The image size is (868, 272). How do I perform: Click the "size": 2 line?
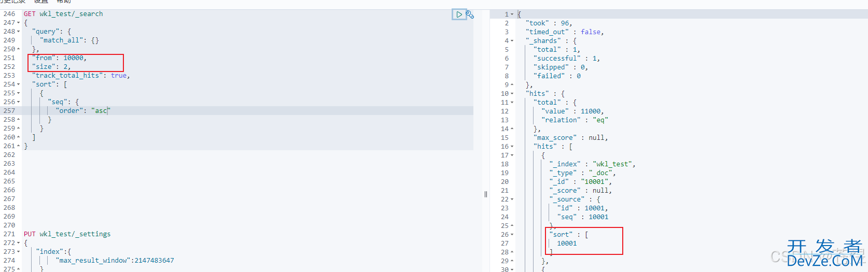coord(51,67)
